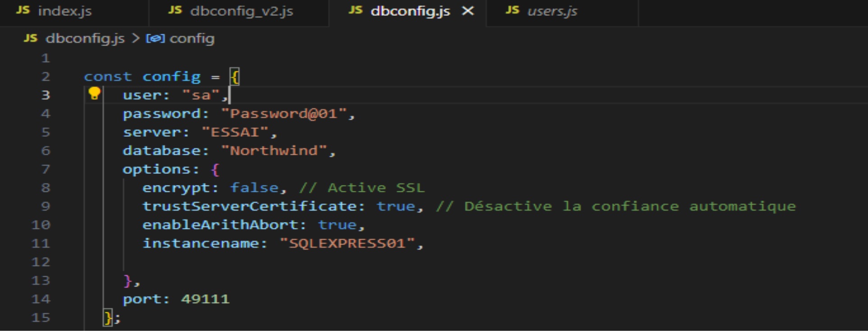Click the JS icon on the dbconfig_v2.js tab
Viewport: 868px width, 334px height.
point(175,10)
